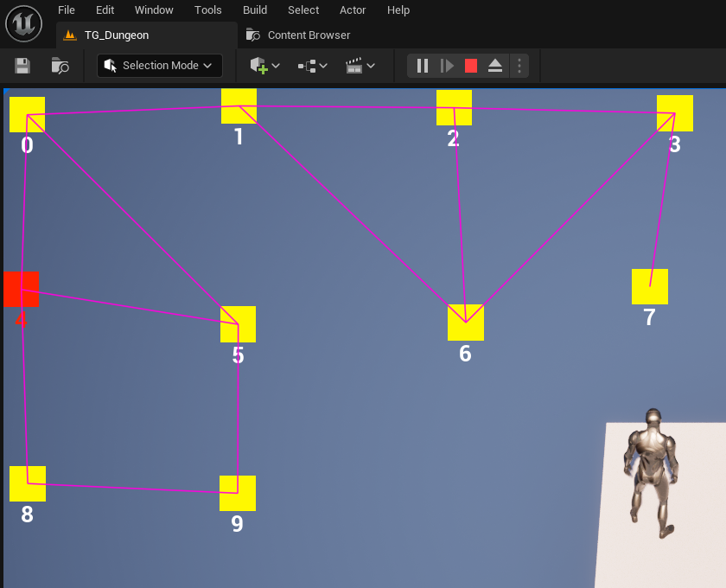Viewport: 726px width, 588px height.
Task: Click the Blueprints node icon
Action: click(307, 66)
